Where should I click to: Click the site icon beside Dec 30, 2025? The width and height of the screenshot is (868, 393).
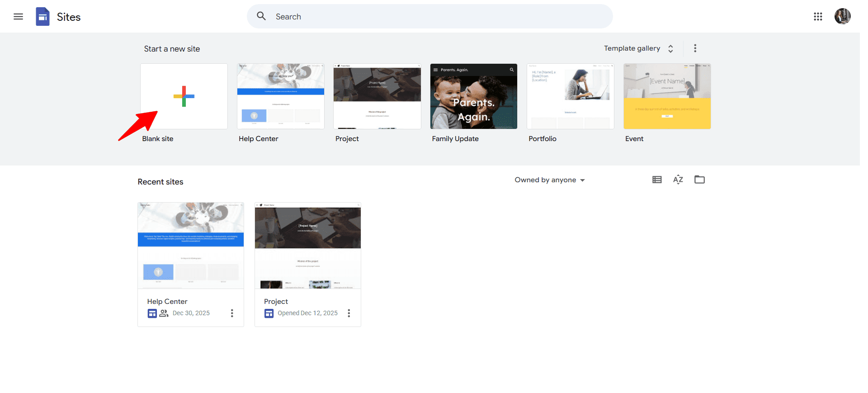pos(152,313)
